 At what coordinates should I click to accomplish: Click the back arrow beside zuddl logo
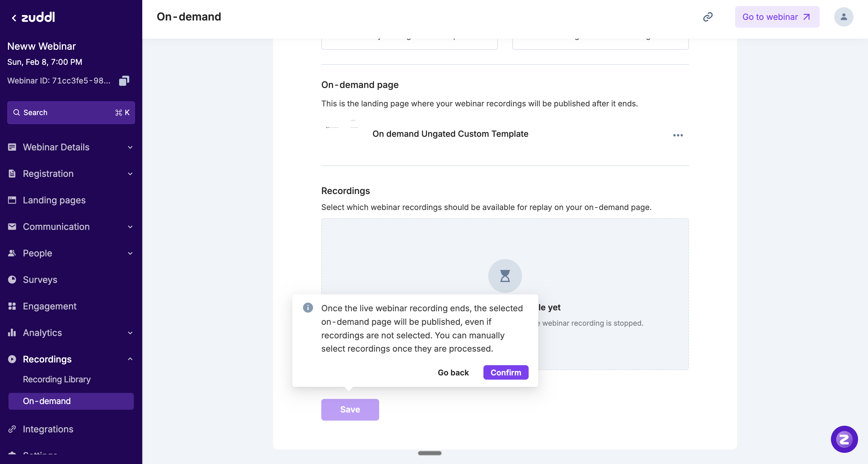click(x=14, y=18)
